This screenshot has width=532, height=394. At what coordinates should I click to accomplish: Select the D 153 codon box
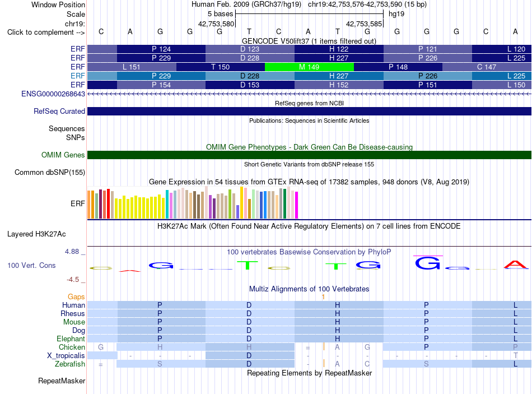pyautogui.click(x=250, y=85)
